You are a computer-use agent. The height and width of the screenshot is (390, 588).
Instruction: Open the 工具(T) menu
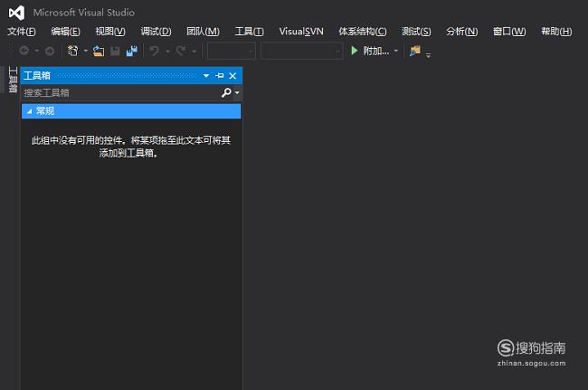point(249,32)
